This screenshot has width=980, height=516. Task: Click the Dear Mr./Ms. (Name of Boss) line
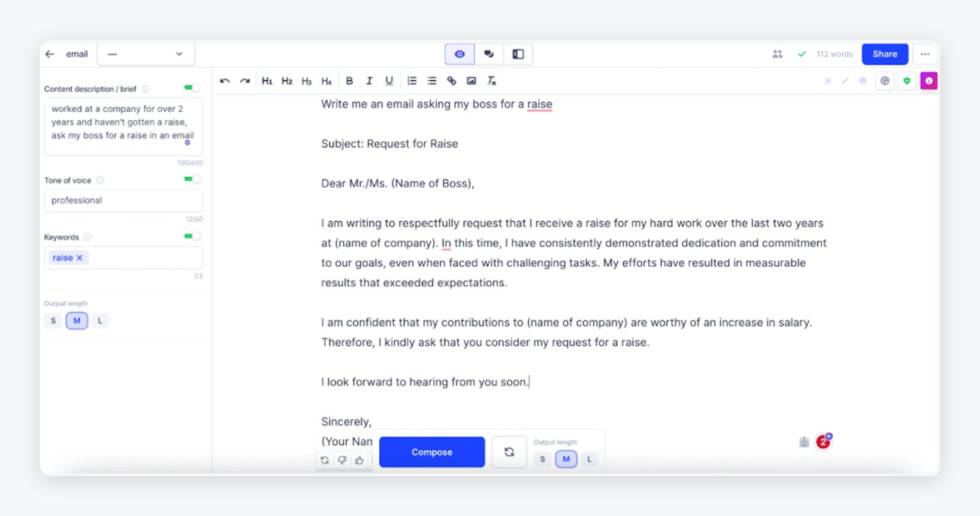(398, 184)
